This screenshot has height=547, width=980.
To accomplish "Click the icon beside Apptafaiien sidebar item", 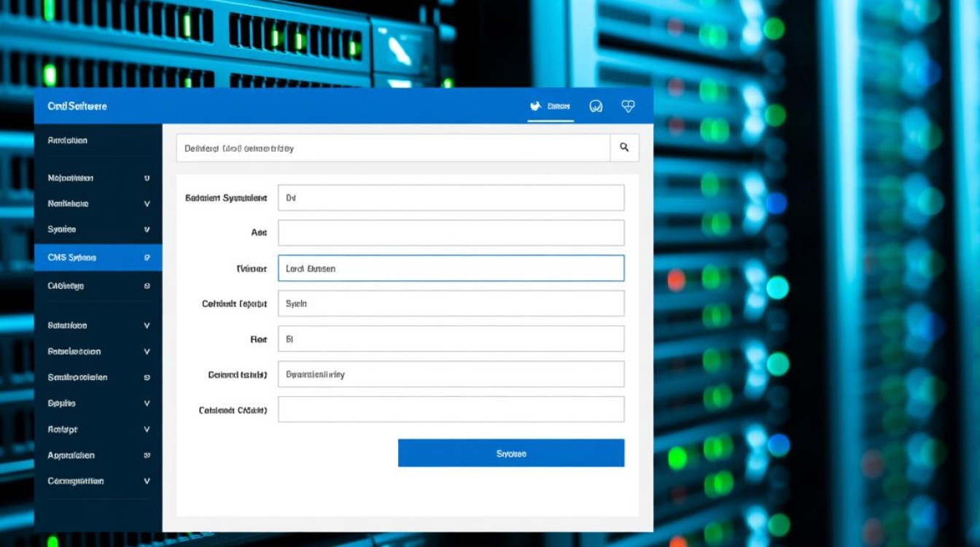I will (x=147, y=455).
